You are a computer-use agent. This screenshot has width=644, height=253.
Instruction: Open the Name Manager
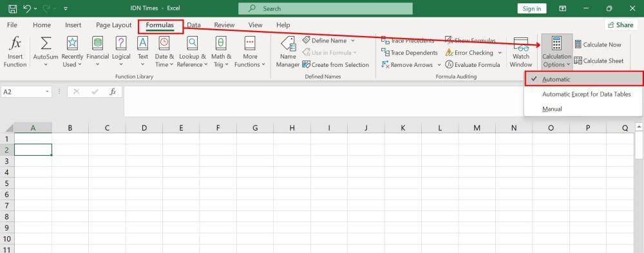point(288,52)
